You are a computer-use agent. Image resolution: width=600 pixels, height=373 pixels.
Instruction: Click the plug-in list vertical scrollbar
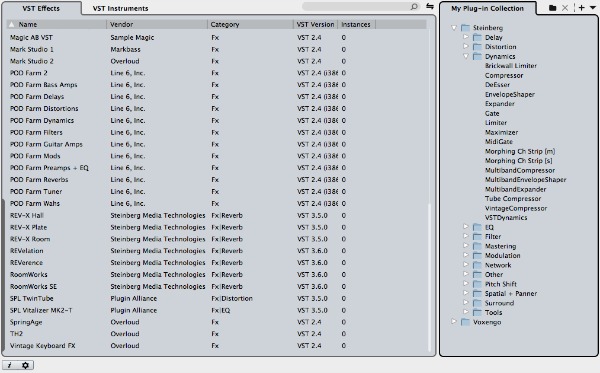pyautogui.click(x=429, y=277)
